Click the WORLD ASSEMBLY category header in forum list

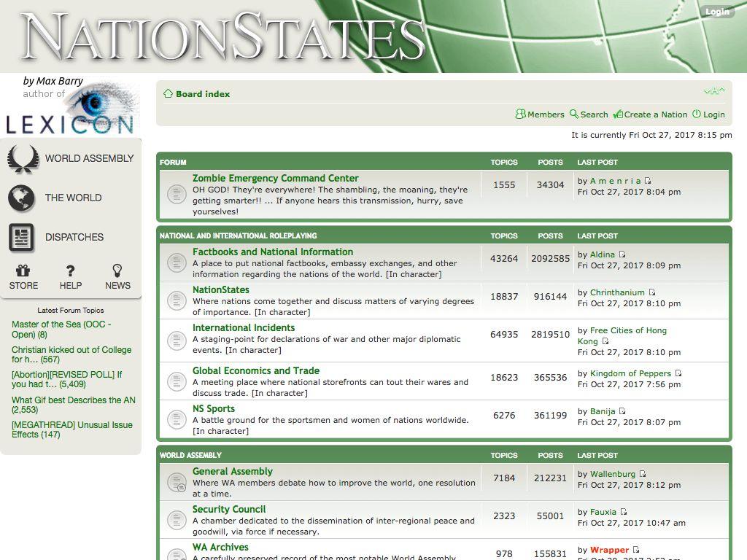click(190, 455)
